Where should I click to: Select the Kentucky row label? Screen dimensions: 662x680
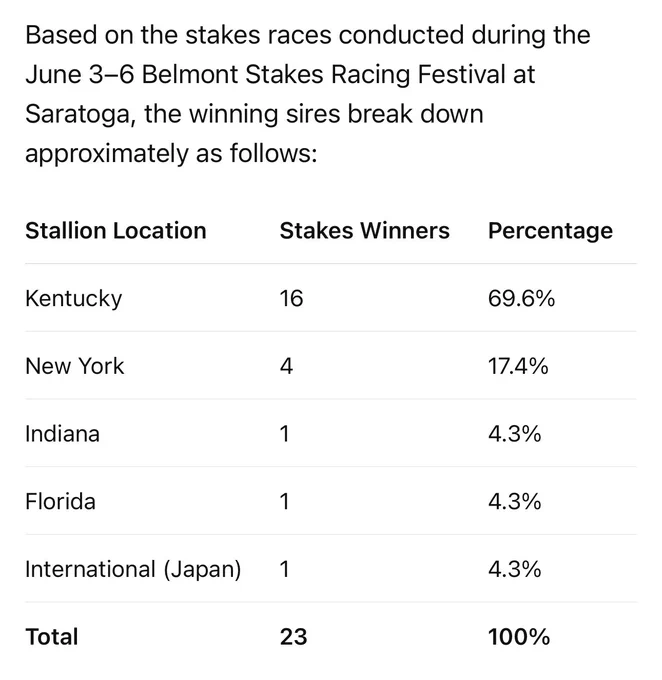pos(73,299)
